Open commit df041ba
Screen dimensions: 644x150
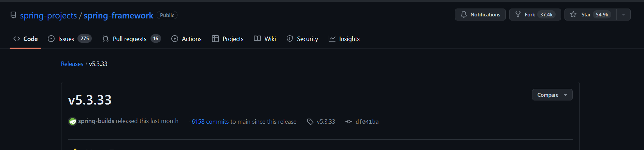(x=367, y=122)
